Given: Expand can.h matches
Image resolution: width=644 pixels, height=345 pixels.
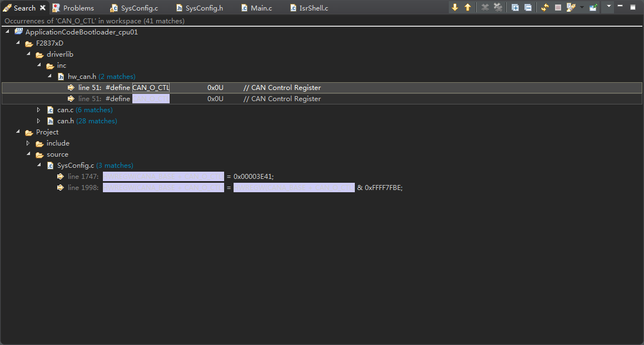Looking at the screenshot, I should (x=38, y=121).
